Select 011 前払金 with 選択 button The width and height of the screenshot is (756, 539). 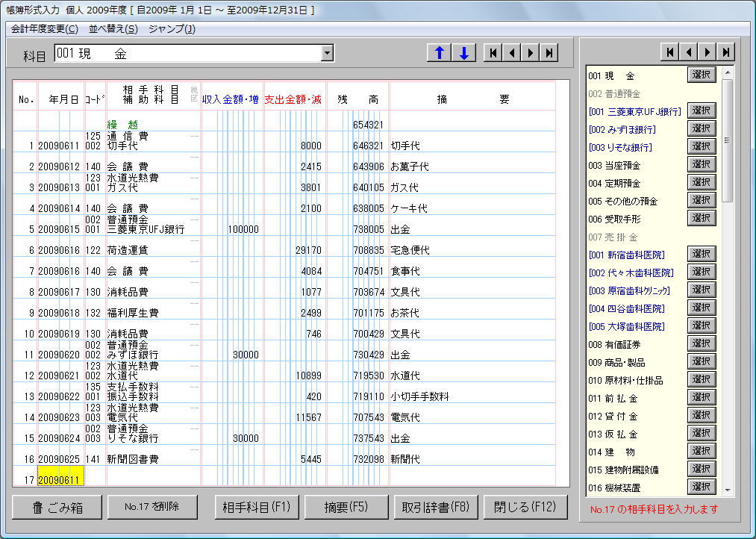point(702,397)
